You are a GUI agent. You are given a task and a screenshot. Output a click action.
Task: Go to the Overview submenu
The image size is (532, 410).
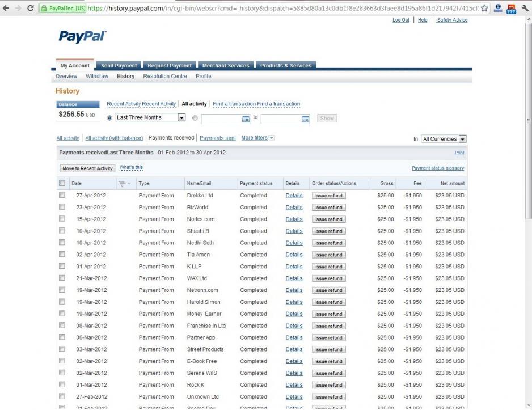(66, 77)
